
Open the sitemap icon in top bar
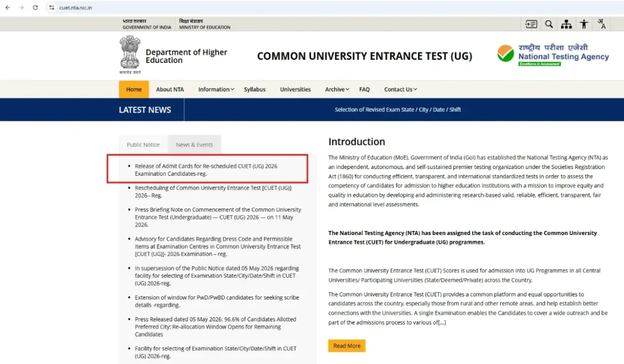coord(566,25)
